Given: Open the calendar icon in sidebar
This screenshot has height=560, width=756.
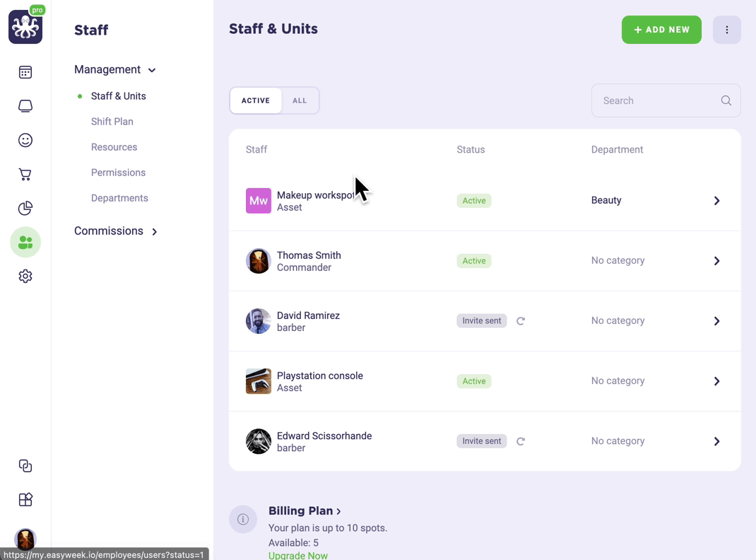Looking at the screenshot, I should pos(25,72).
